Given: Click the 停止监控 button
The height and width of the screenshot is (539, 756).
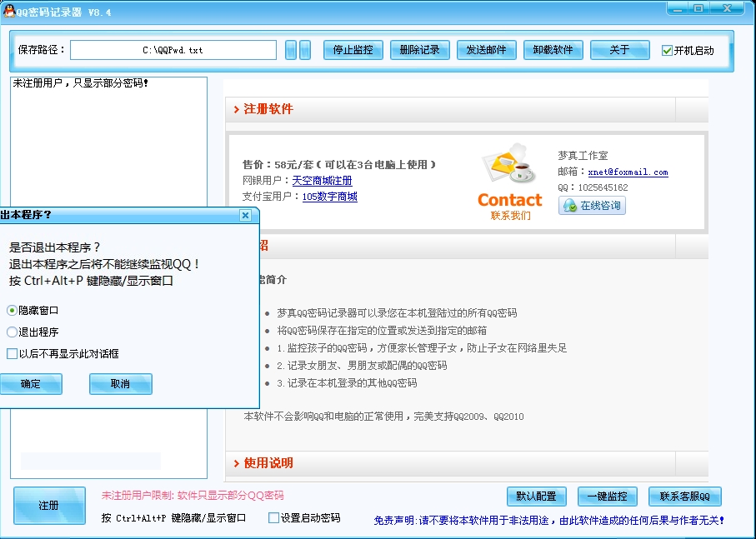Looking at the screenshot, I should (353, 50).
